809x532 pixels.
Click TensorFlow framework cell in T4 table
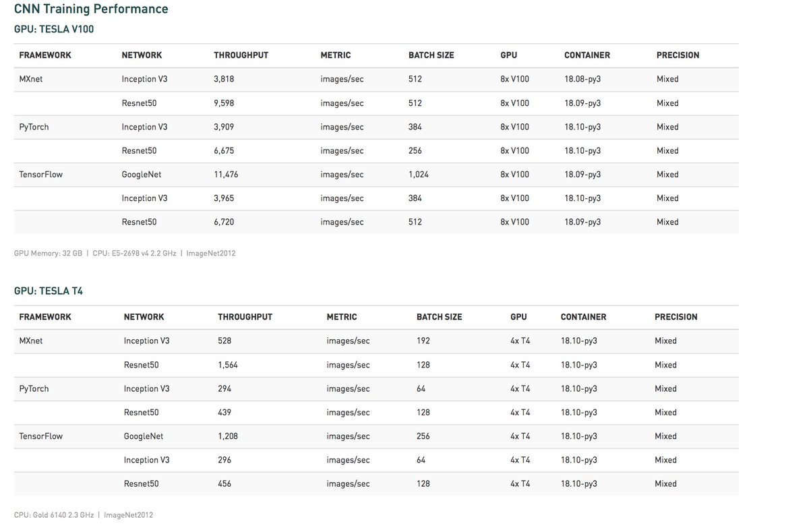[x=40, y=436]
